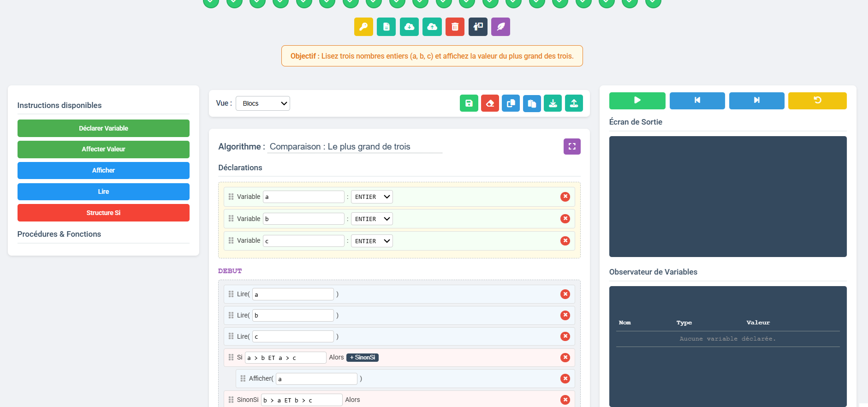The height and width of the screenshot is (407, 868).
Task: Click the red trash can icon
Action: pos(455,27)
